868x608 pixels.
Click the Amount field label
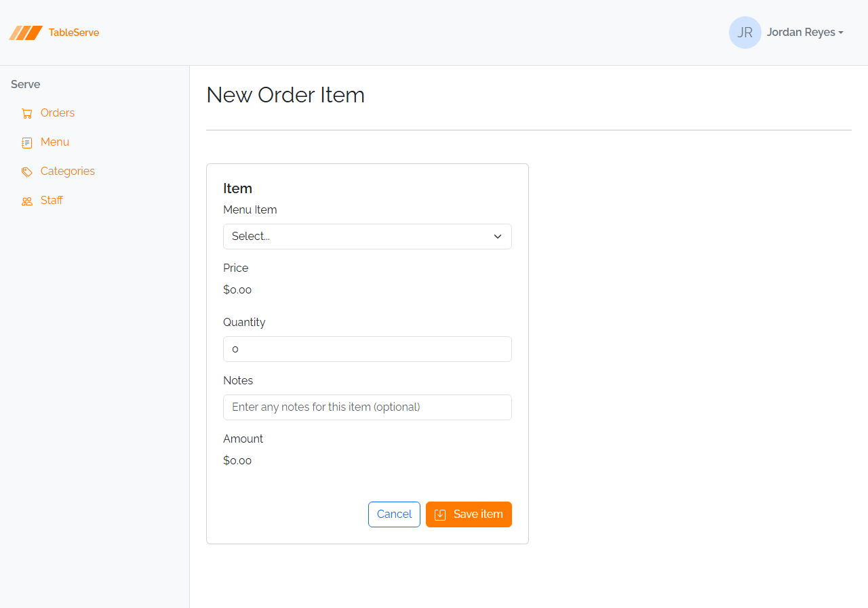(243, 439)
